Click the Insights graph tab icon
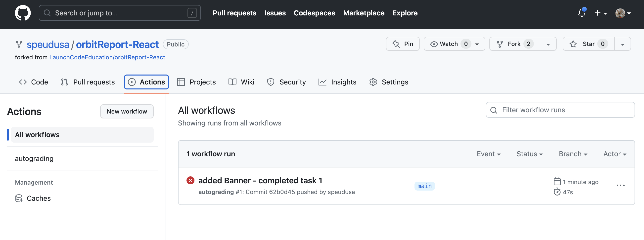 (322, 82)
